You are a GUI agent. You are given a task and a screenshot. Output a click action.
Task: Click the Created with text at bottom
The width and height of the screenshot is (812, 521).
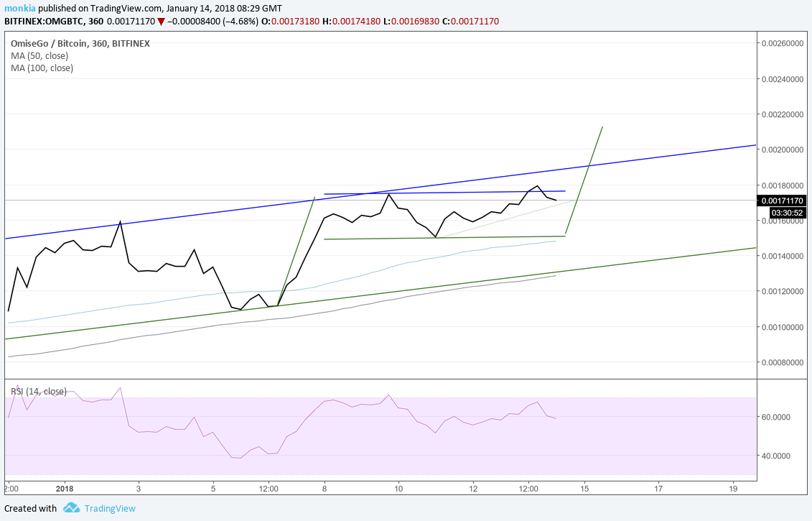tap(31, 509)
